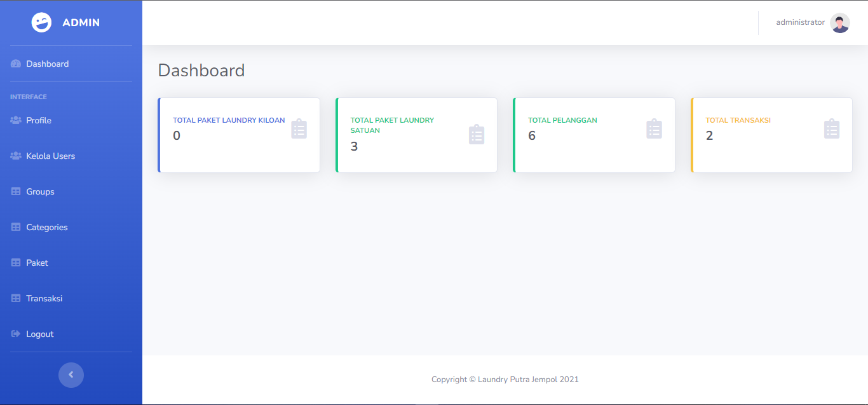
Task: Open Kelola Users from the sidebar
Action: [x=50, y=156]
